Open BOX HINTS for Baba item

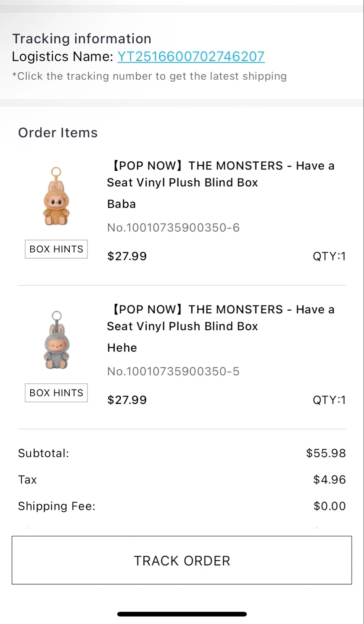pos(56,249)
